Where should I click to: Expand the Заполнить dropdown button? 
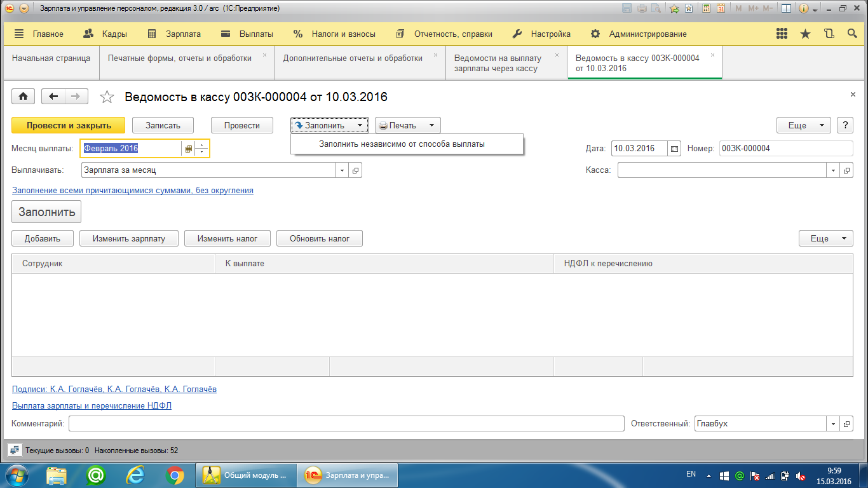pos(330,125)
